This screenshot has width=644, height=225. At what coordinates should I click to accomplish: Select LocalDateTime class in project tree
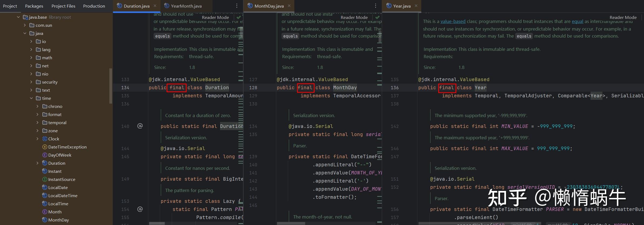pyautogui.click(x=63, y=196)
